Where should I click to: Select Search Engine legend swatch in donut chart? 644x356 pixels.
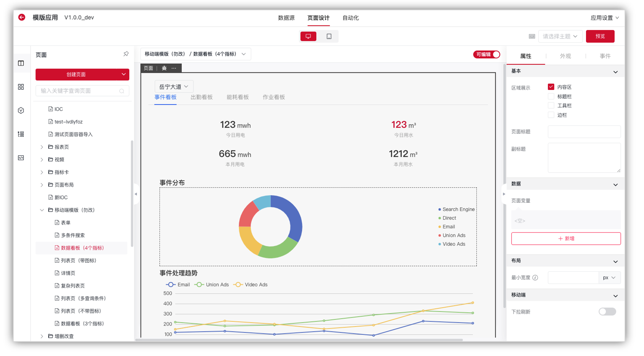click(440, 210)
